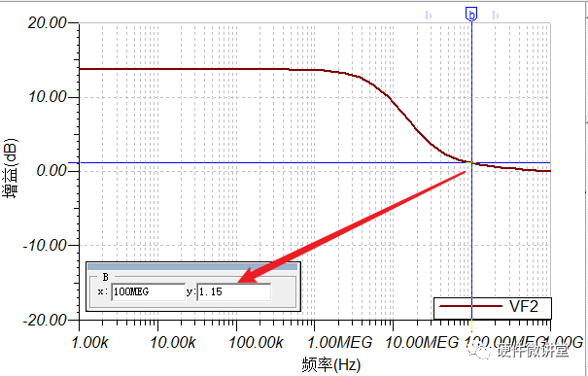Select cursor marker b above the plot
Image resolution: width=588 pixels, height=376 pixels.
point(471,15)
